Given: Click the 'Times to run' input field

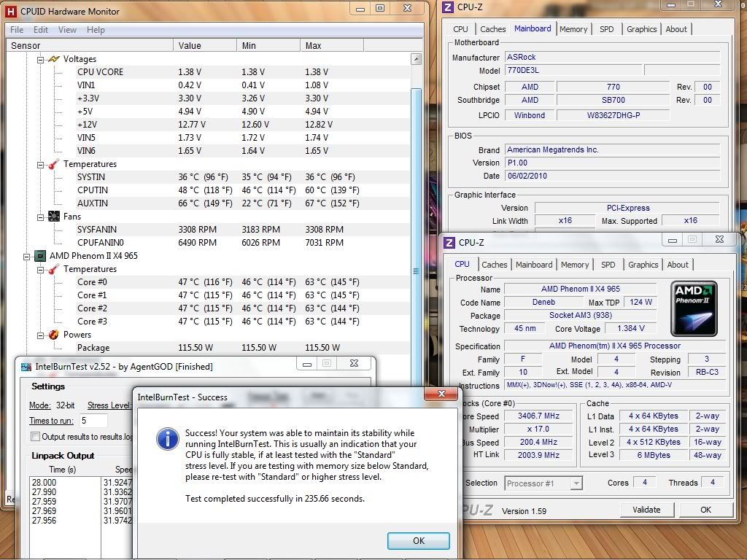Looking at the screenshot, I should click(93, 421).
